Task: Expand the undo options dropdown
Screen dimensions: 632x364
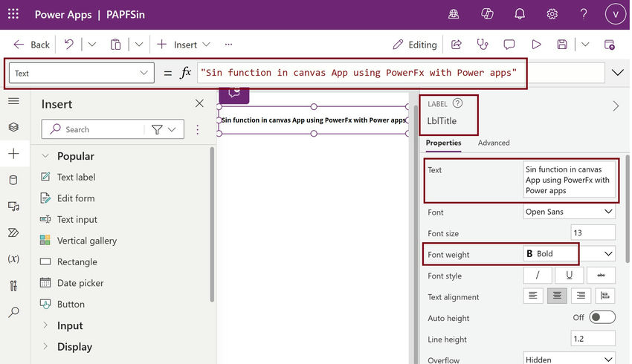Action: (92, 45)
